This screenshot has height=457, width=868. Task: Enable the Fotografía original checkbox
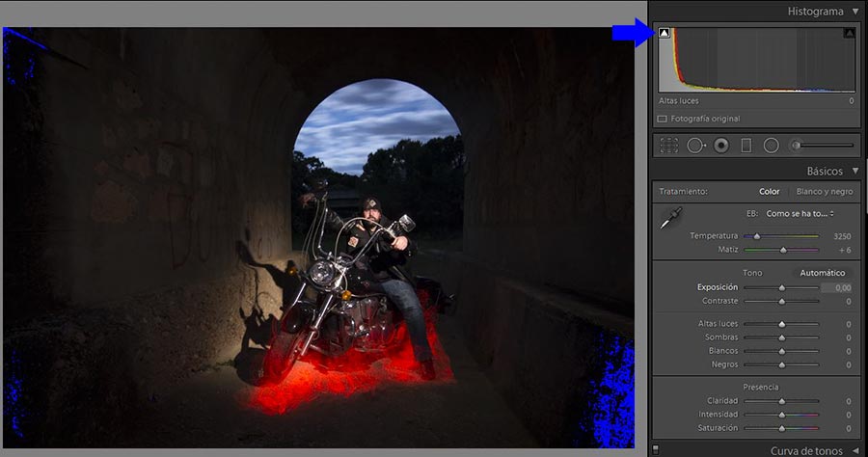(x=663, y=119)
